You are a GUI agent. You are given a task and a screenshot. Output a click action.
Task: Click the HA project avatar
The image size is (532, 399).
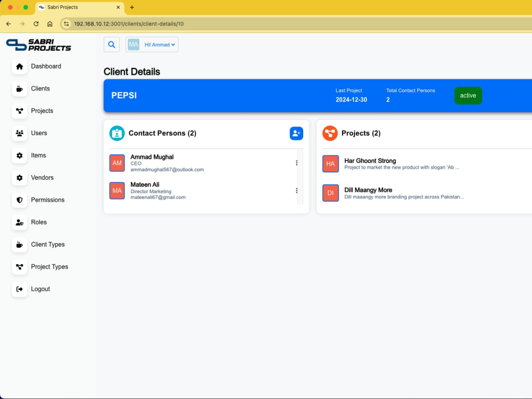tap(330, 164)
